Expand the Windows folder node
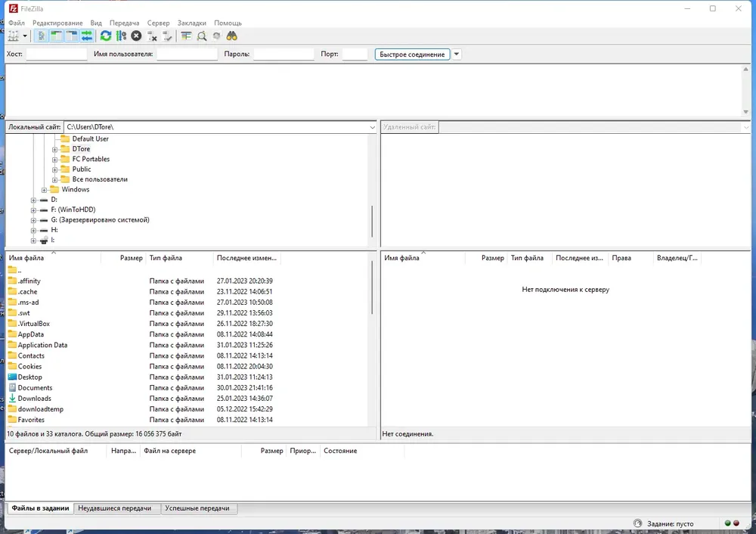Image resolution: width=756 pixels, height=534 pixels. (x=45, y=190)
